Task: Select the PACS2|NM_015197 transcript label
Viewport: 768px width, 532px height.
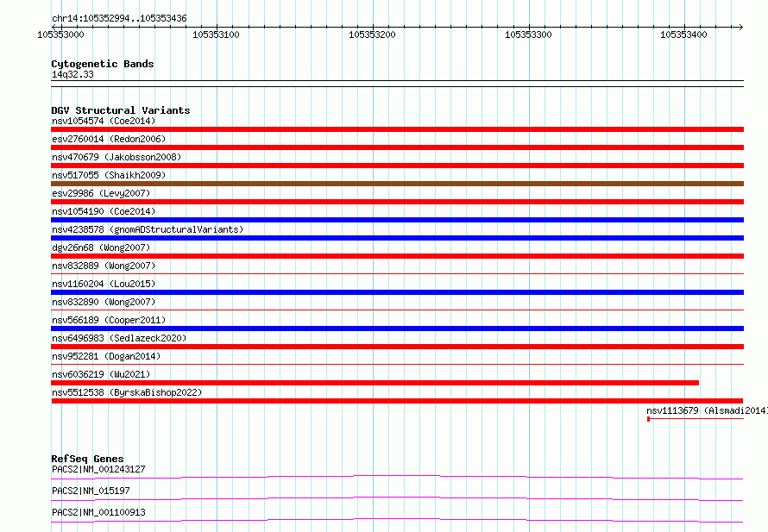Action: coord(91,491)
